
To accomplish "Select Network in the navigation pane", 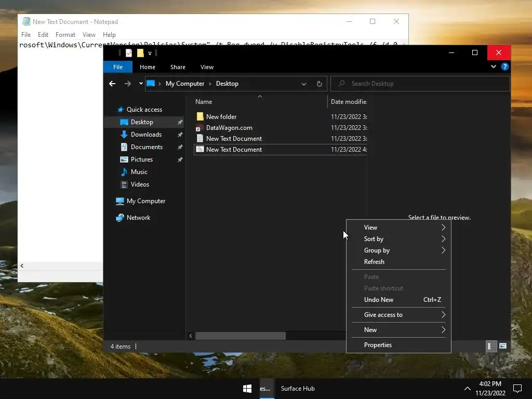I will [x=138, y=218].
